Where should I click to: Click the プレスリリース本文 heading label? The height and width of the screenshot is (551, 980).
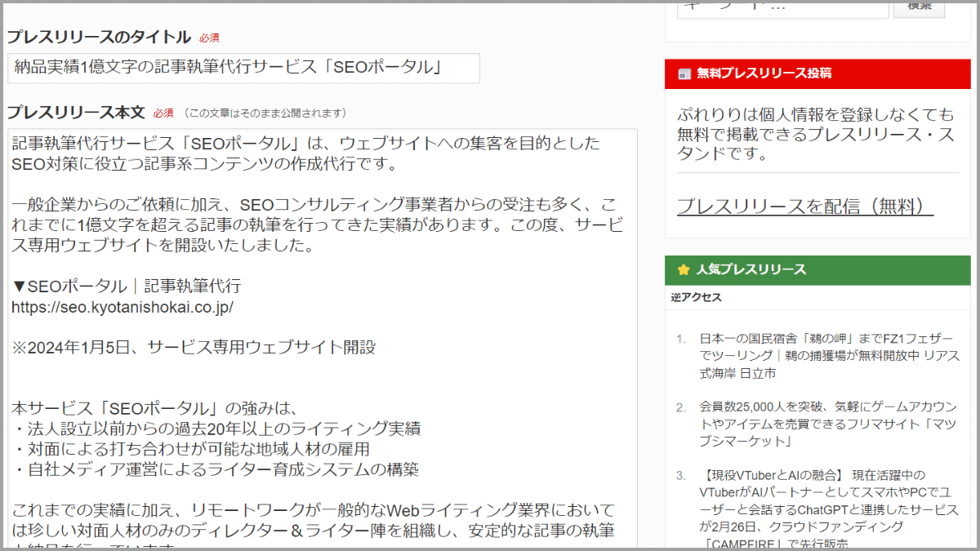point(76,113)
